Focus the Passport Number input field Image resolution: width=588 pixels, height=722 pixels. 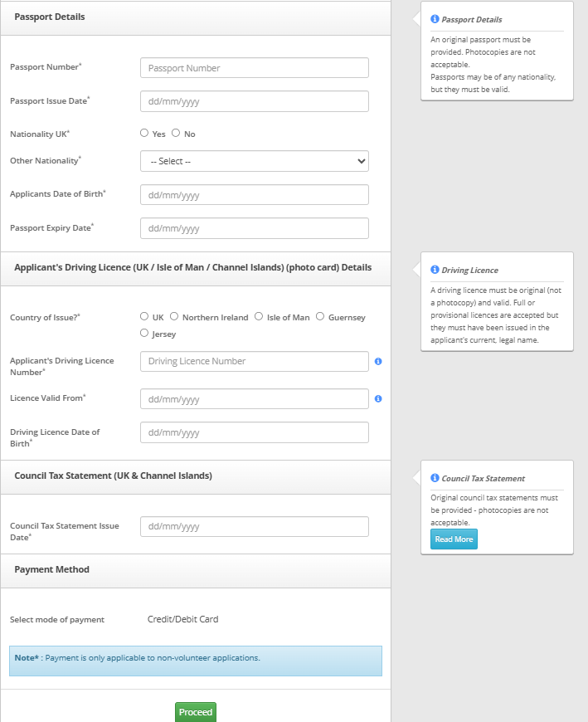[x=255, y=68]
